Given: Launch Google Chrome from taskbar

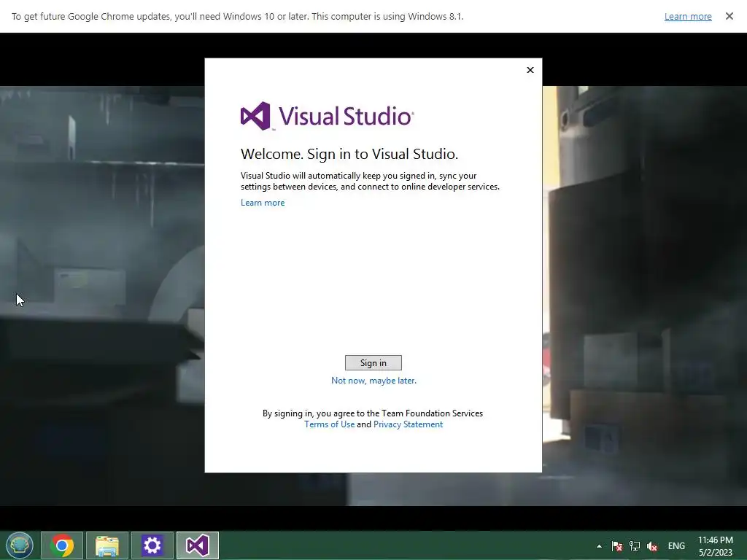Looking at the screenshot, I should click(x=62, y=545).
